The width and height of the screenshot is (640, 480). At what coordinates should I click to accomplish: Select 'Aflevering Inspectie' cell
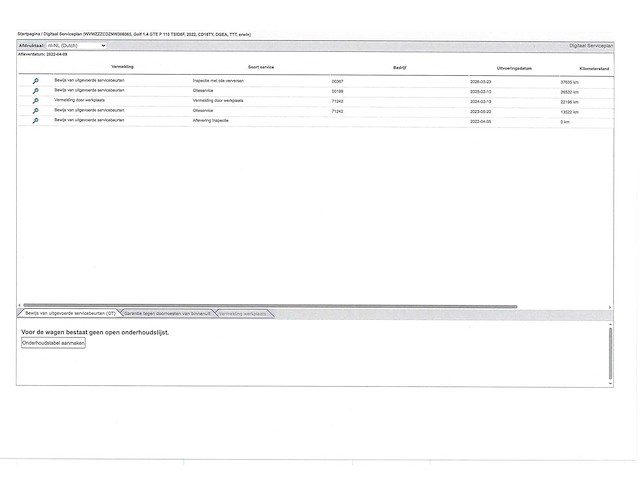[x=211, y=120]
